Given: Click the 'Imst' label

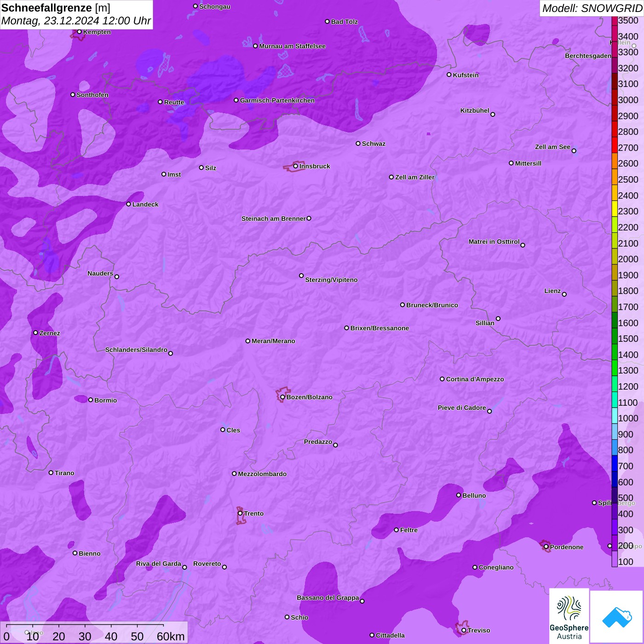Looking at the screenshot, I should click(174, 174).
